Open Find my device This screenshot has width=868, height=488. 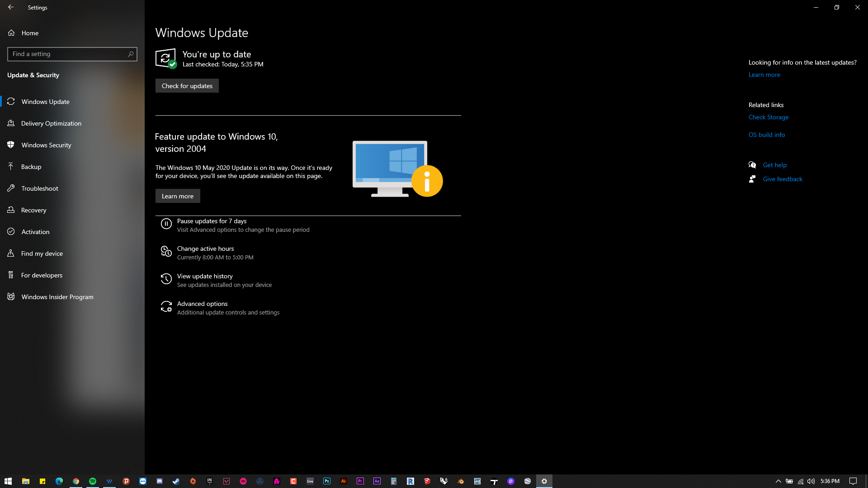42,253
